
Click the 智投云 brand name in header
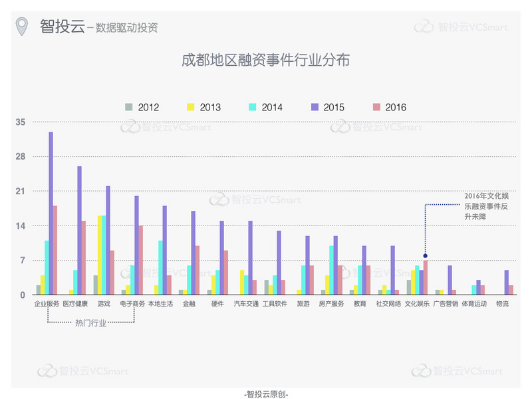[61, 27]
